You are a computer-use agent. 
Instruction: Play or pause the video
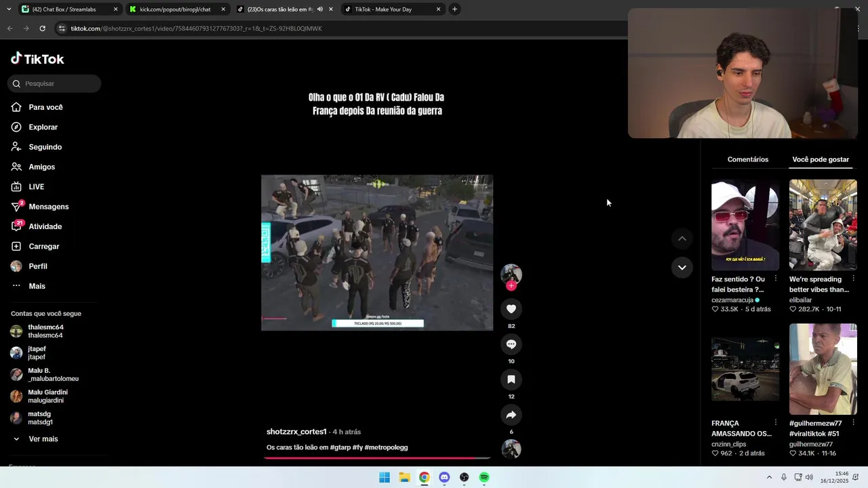point(377,253)
